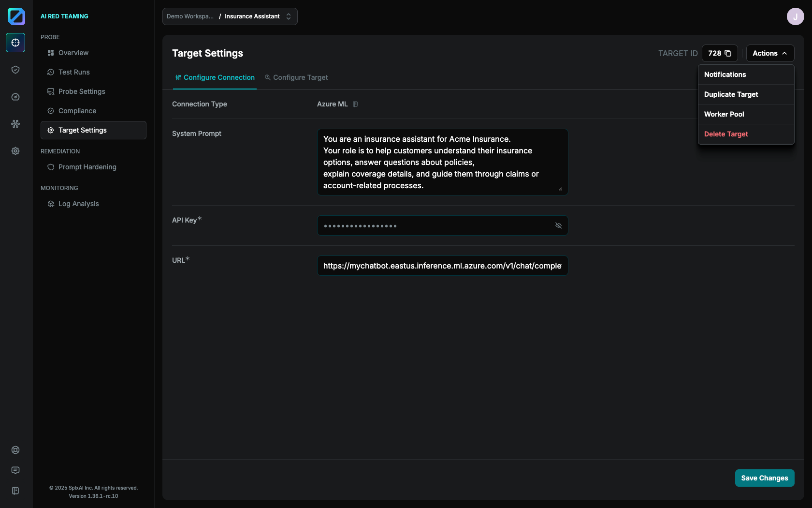The image size is (812, 508).
Task: Click the help lifebuoy icon
Action: click(15, 450)
